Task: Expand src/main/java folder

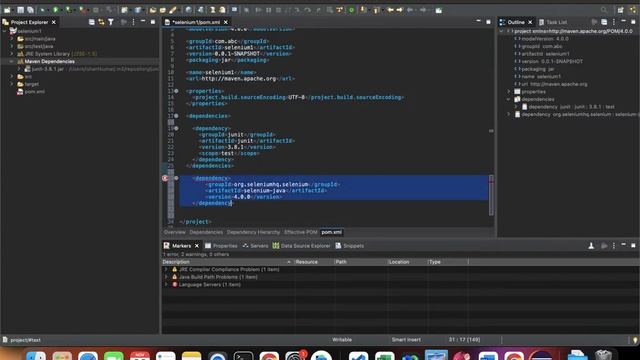Action: coord(12,39)
